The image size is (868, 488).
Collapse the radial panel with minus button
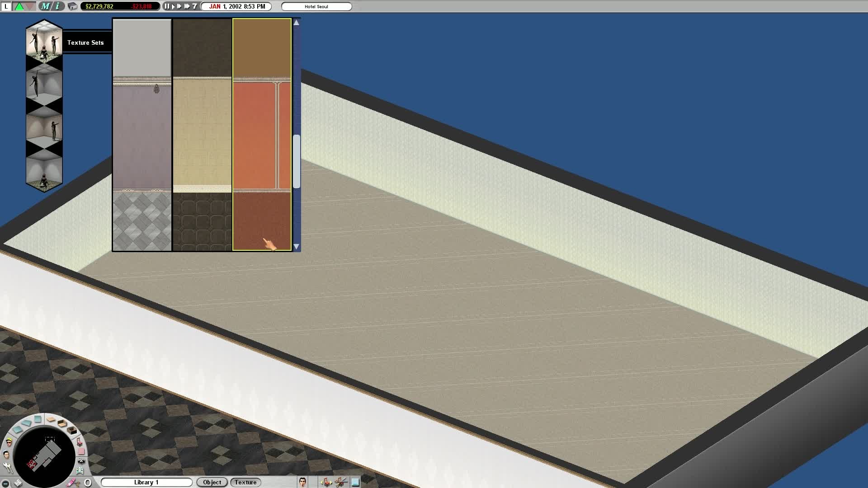(x=5, y=483)
